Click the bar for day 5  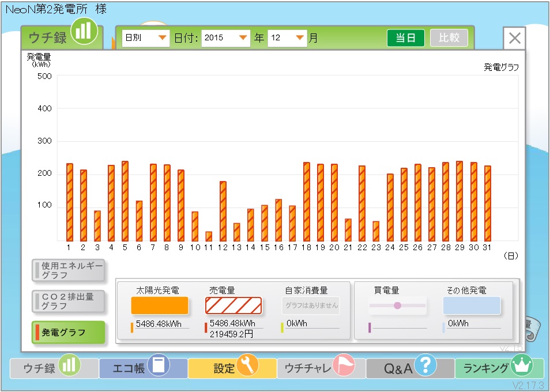click(125, 201)
